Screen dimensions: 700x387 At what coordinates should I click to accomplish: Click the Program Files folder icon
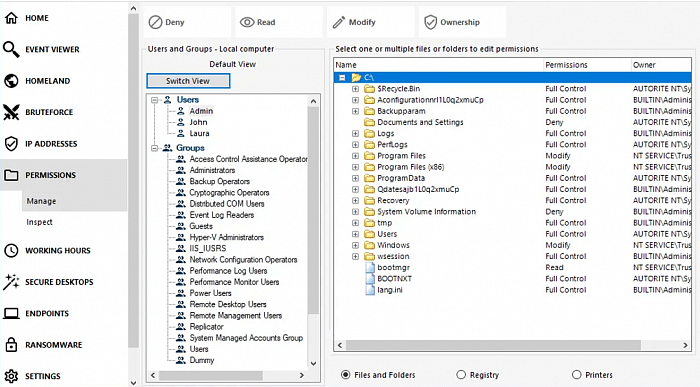point(369,156)
